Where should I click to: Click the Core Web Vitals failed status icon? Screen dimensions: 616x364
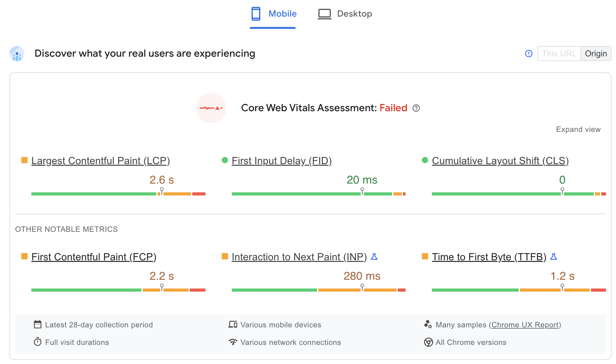[x=211, y=108]
